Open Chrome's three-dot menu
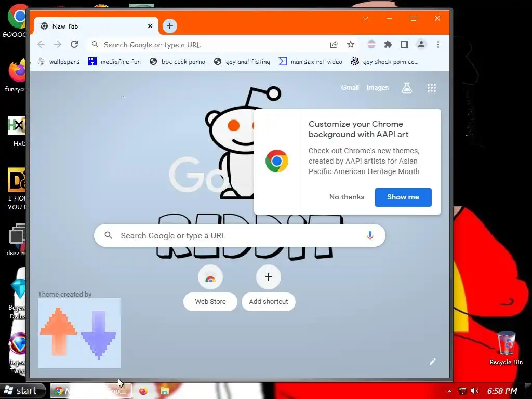 [x=438, y=45]
